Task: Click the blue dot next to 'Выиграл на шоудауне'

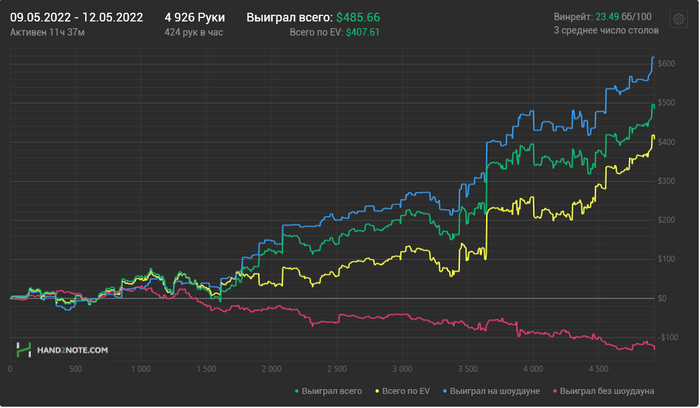Action: (x=444, y=391)
